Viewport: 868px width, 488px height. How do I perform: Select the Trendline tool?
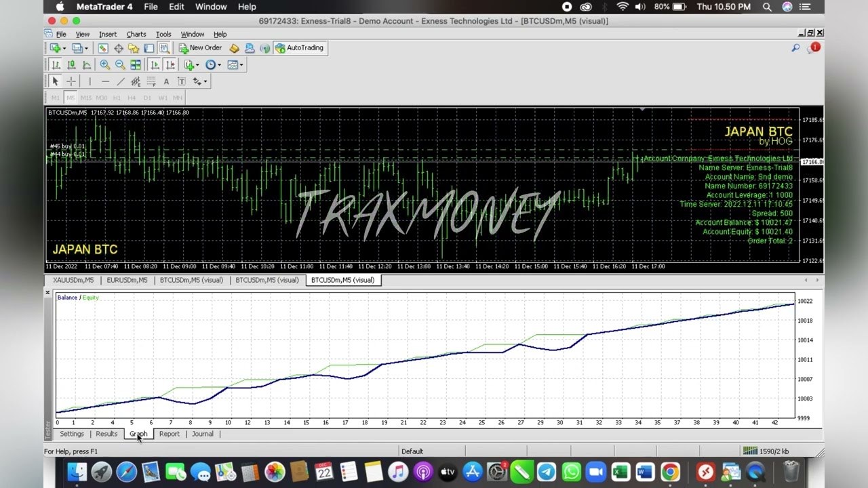pyautogui.click(x=121, y=81)
